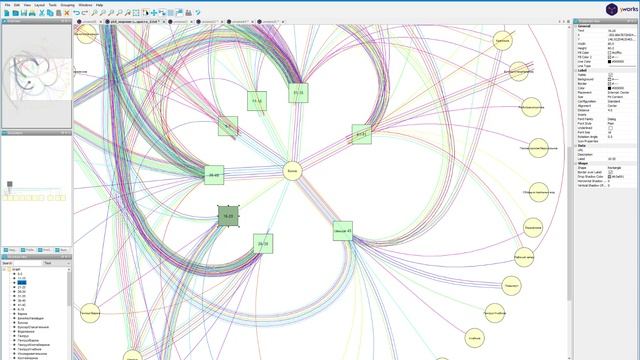The height and width of the screenshot is (360, 640).
Task: Click the label Color black swatch
Action: 610,88
